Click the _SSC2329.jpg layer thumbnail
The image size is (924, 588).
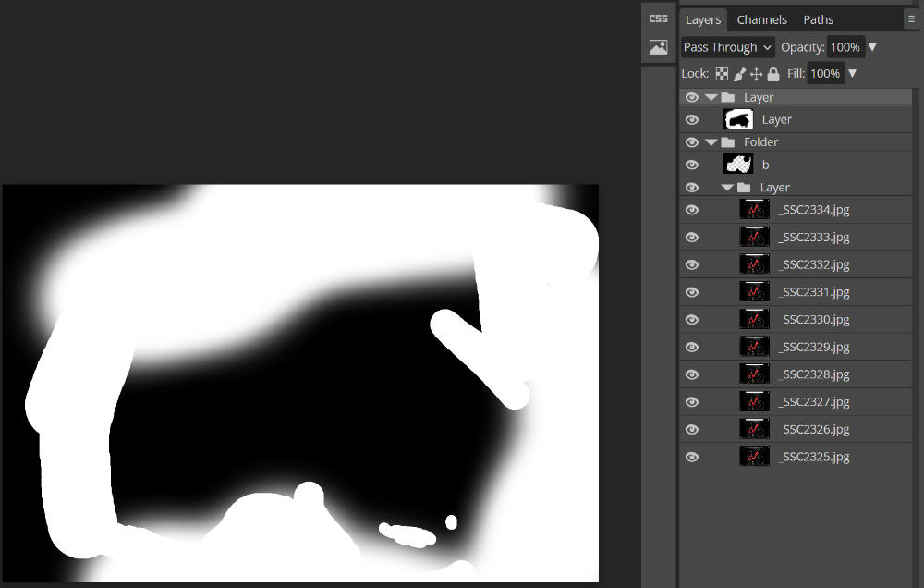pos(754,346)
